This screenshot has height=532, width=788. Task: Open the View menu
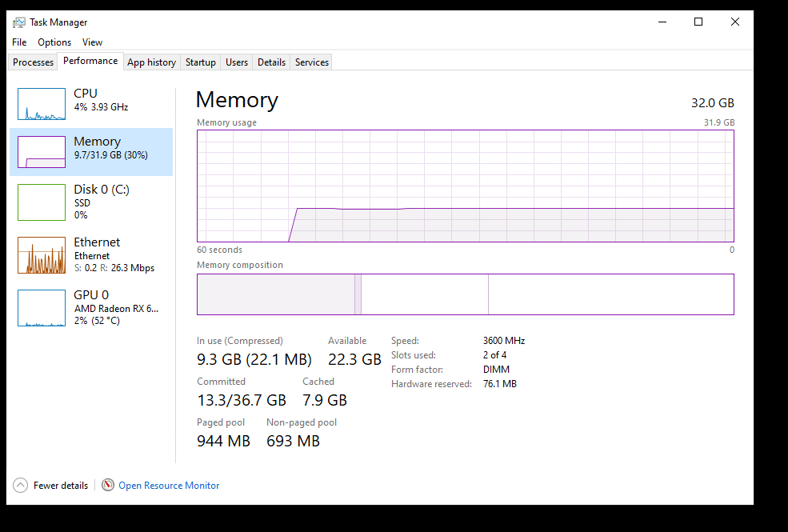92,42
